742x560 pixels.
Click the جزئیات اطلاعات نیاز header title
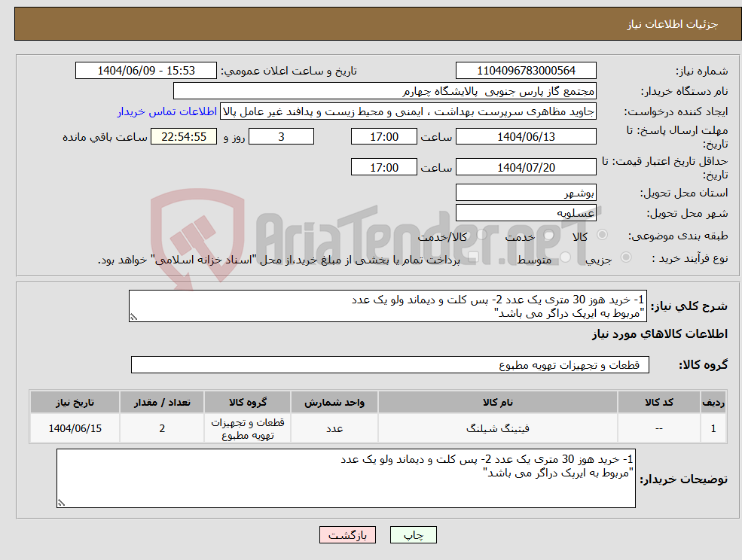coord(672,24)
